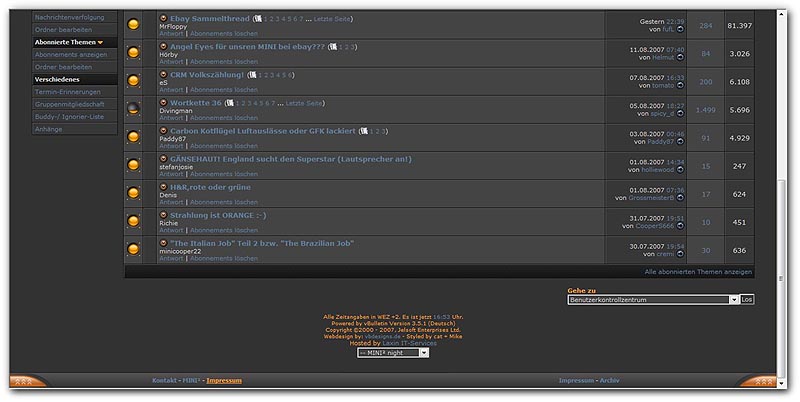Click Abonnements löschen under CRM Volkszählung
Image resolution: width=800 pixels, height=402 pixels.
point(224,90)
